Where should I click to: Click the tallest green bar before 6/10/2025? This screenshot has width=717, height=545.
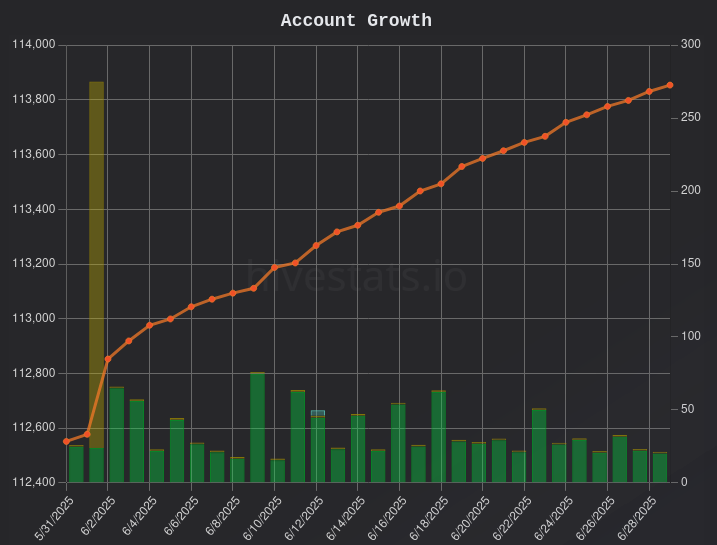(257, 427)
